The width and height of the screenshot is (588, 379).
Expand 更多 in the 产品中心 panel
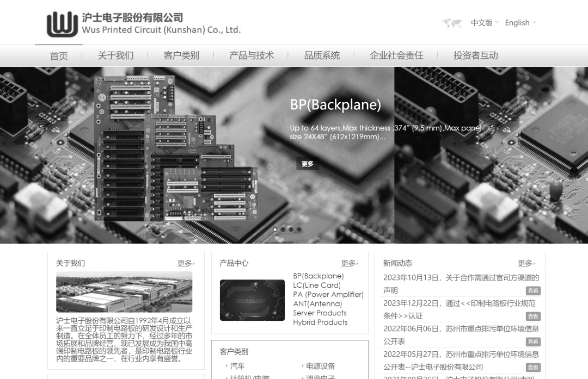click(350, 263)
